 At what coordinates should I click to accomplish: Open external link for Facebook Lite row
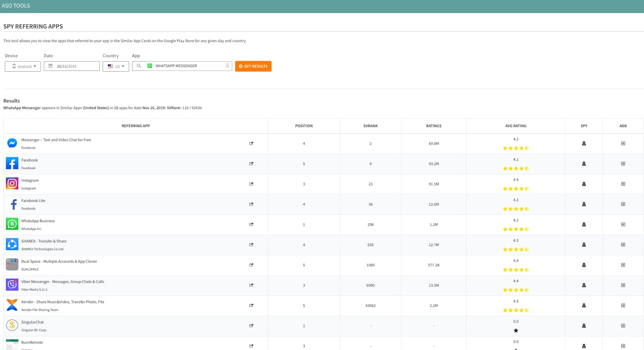pos(251,204)
